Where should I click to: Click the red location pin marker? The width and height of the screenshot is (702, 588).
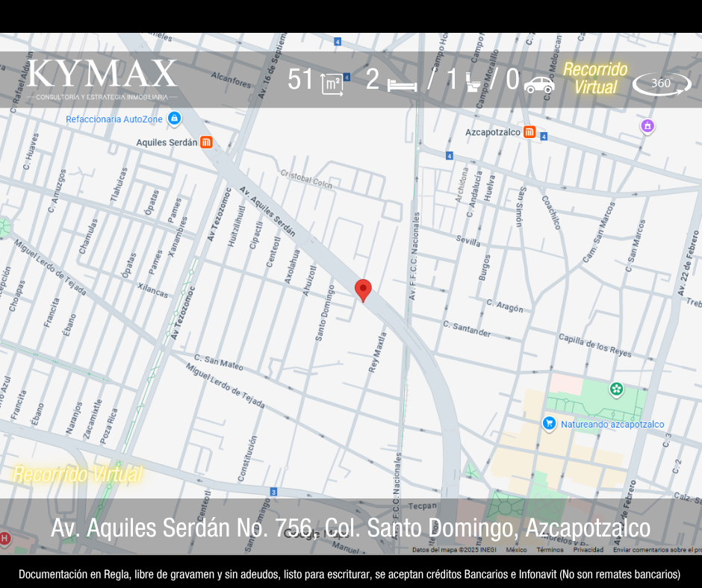point(363,290)
